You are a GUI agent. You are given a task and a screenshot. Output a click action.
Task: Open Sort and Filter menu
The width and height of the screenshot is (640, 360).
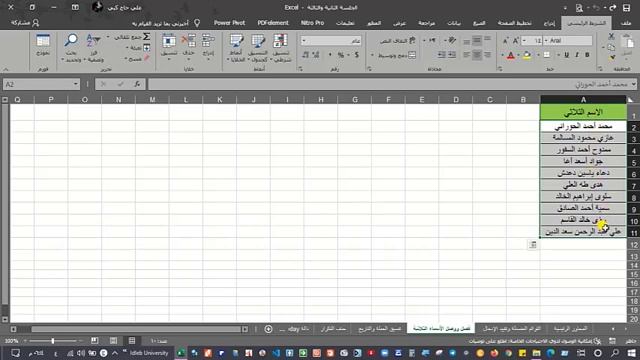[x=93, y=48]
